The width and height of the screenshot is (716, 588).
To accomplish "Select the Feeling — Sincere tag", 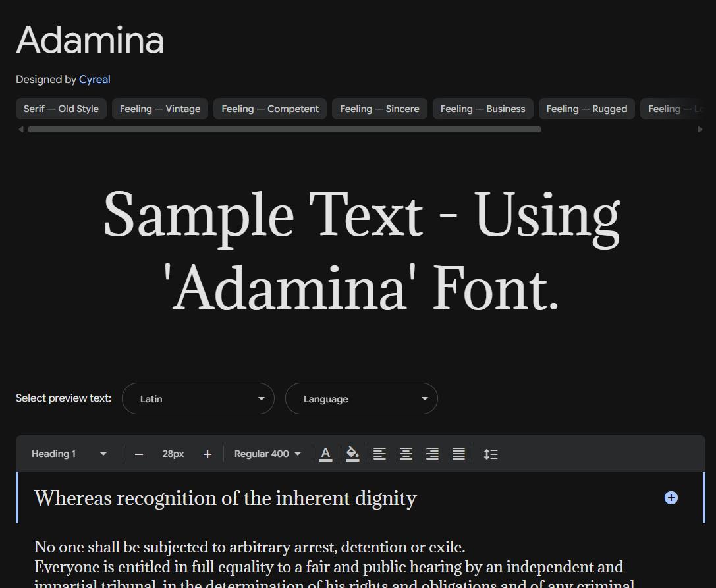I will pyautogui.click(x=379, y=109).
